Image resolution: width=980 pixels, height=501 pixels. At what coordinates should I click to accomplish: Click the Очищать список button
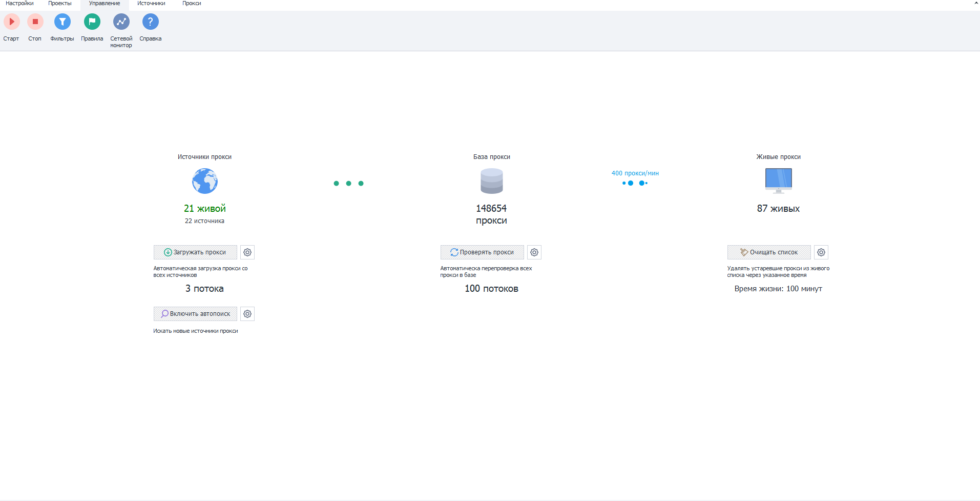click(769, 252)
